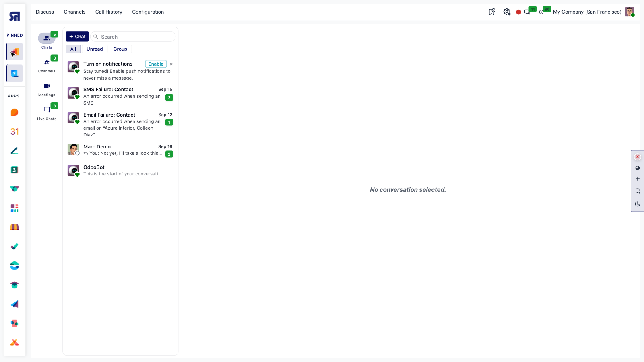
Task: Toggle dark mode moon icon on side panel
Action: 638,204
